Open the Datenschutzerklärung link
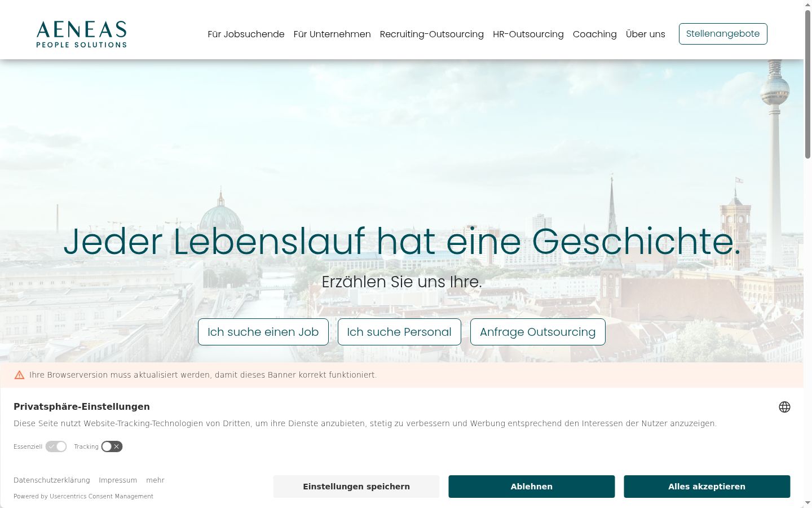 (52, 480)
